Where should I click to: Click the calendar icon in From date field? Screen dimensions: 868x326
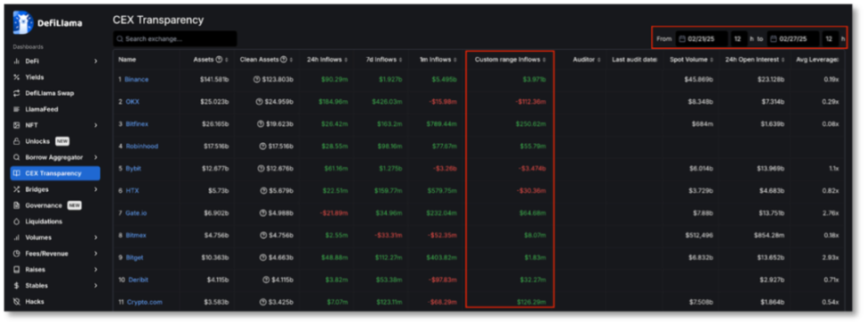coord(682,38)
